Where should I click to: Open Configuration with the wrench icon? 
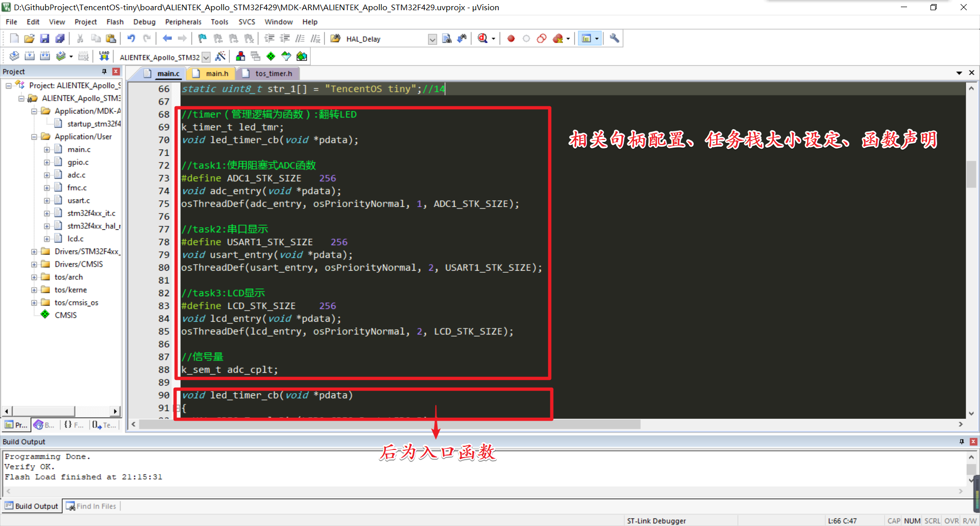pyautogui.click(x=615, y=38)
